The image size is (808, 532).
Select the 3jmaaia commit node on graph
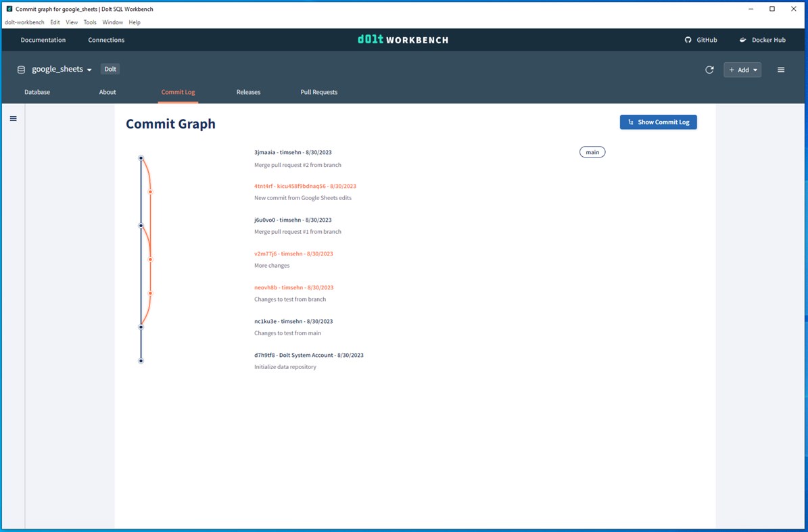coord(141,158)
